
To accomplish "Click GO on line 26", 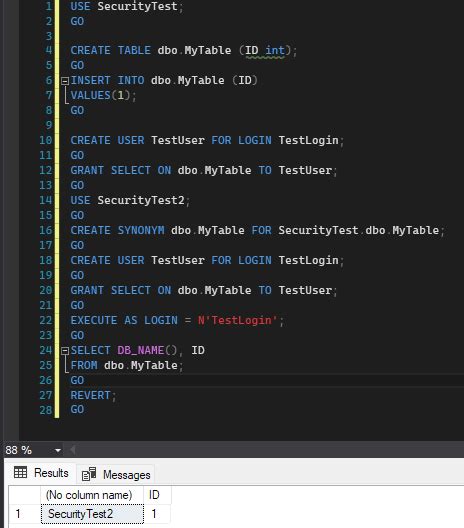I will click(x=77, y=381).
